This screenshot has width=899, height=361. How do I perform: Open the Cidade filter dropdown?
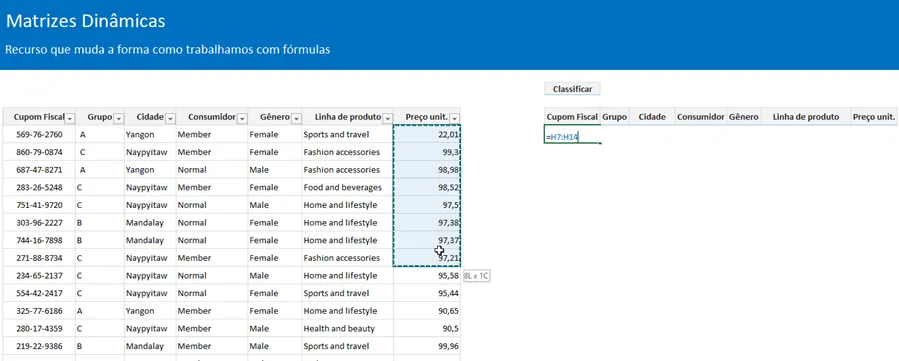pos(170,119)
